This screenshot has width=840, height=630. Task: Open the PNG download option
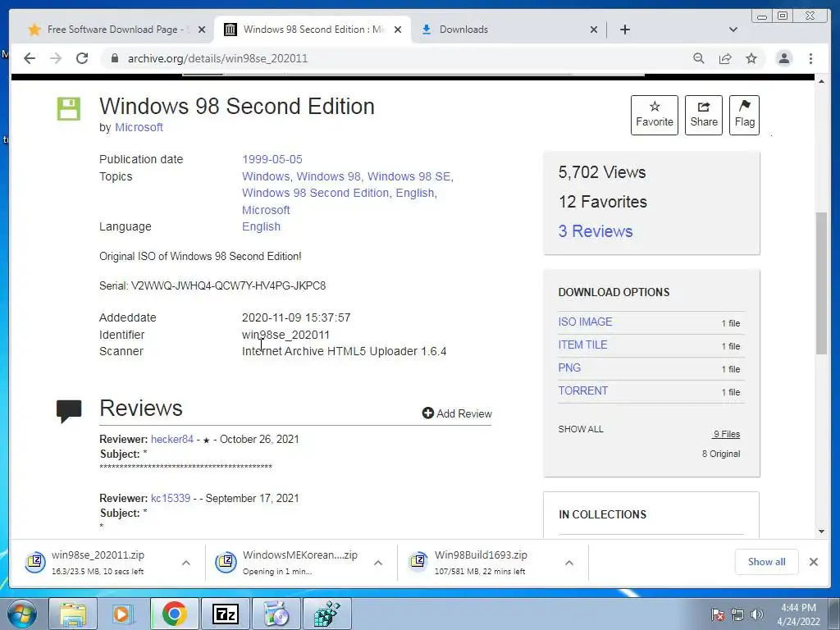pos(569,368)
